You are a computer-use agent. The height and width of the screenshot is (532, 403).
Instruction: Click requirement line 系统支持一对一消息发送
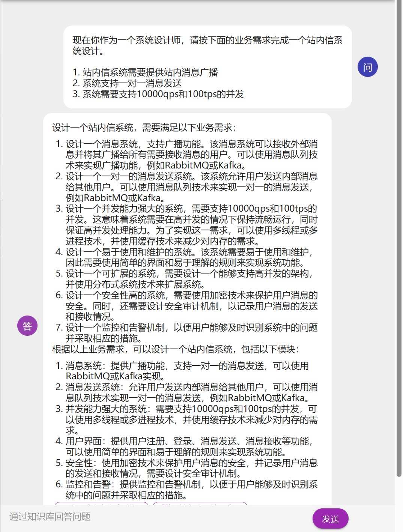tap(132, 83)
